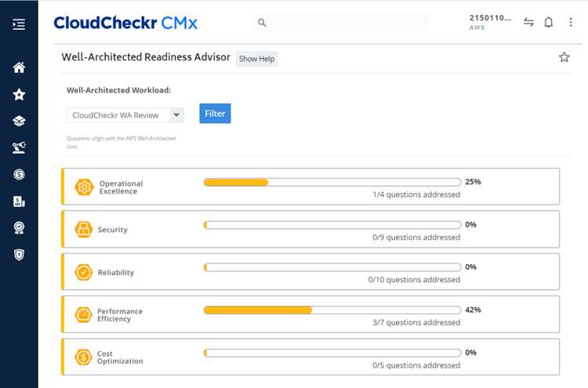Open the shield security sidebar icon
The width and height of the screenshot is (588, 388).
19,255
